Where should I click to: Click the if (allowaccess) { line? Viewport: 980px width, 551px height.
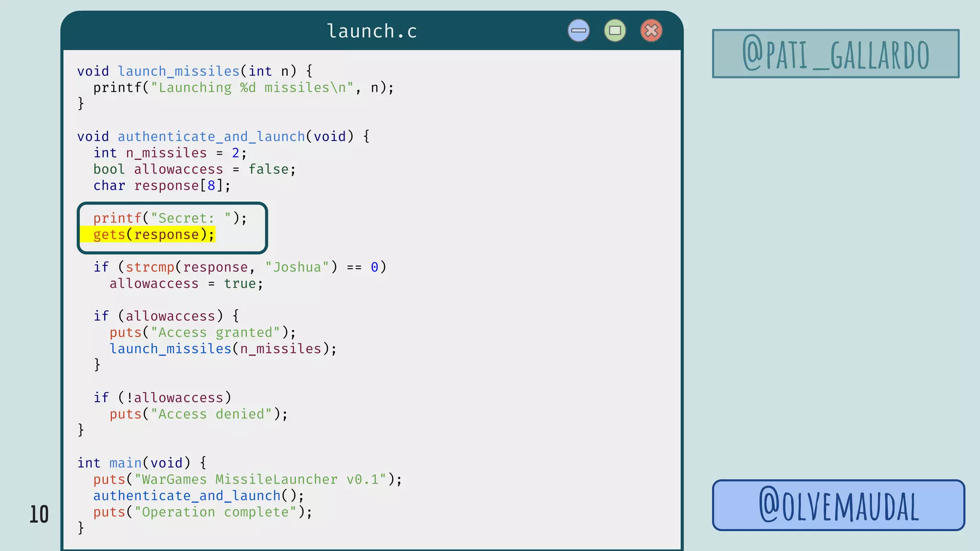pyautogui.click(x=166, y=316)
